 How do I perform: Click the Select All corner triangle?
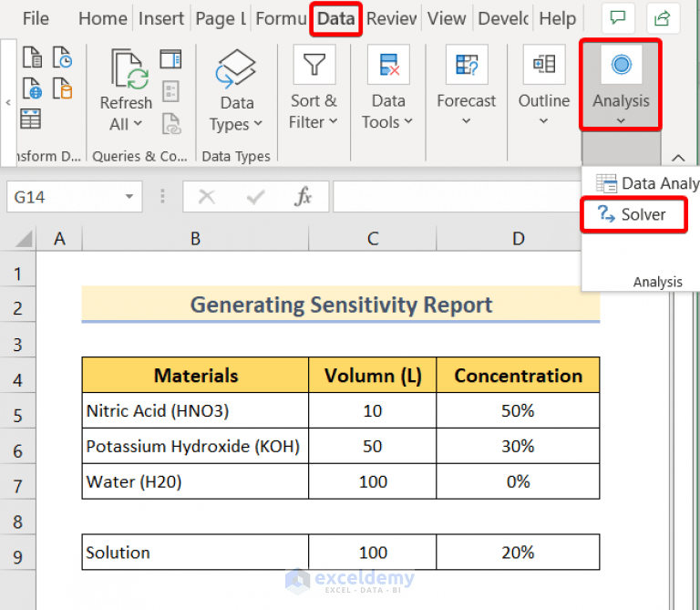pyautogui.click(x=24, y=239)
